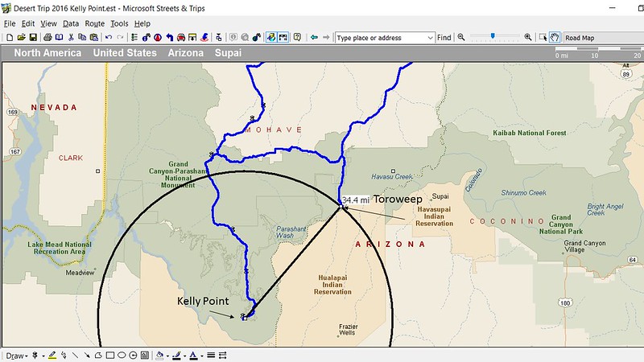Image resolution: width=644 pixels, height=362 pixels.
Task: Navigate to North America breadcrumb
Action: point(47,53)
